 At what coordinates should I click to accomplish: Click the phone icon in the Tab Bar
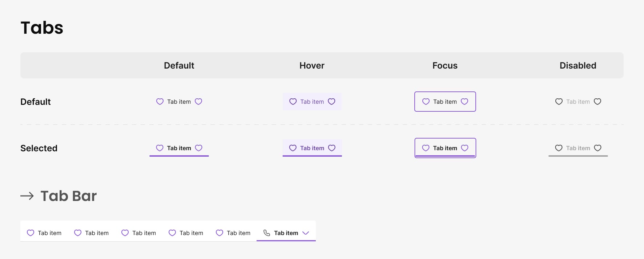coord(267,233)
